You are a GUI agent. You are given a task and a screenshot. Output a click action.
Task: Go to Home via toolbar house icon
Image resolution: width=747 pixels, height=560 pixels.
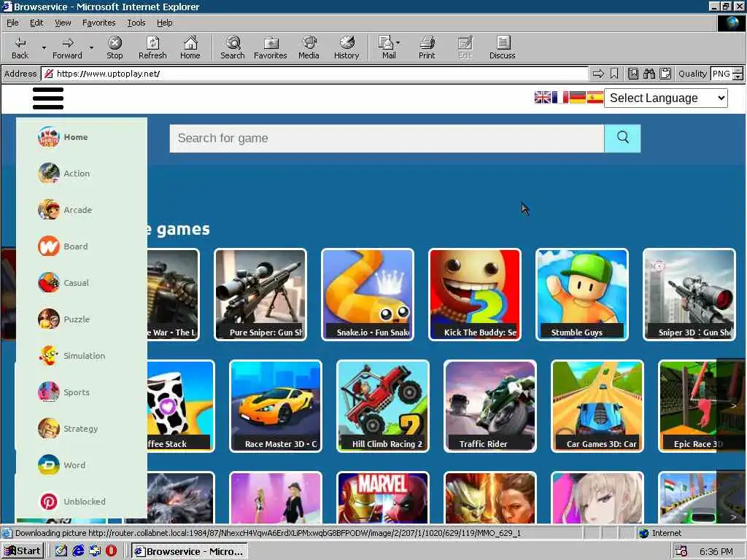[190, 47]
